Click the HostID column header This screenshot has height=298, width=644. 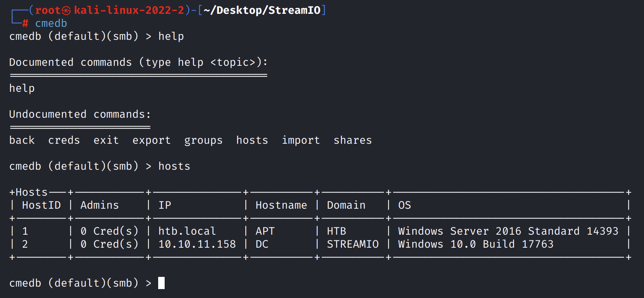(41, 205)
